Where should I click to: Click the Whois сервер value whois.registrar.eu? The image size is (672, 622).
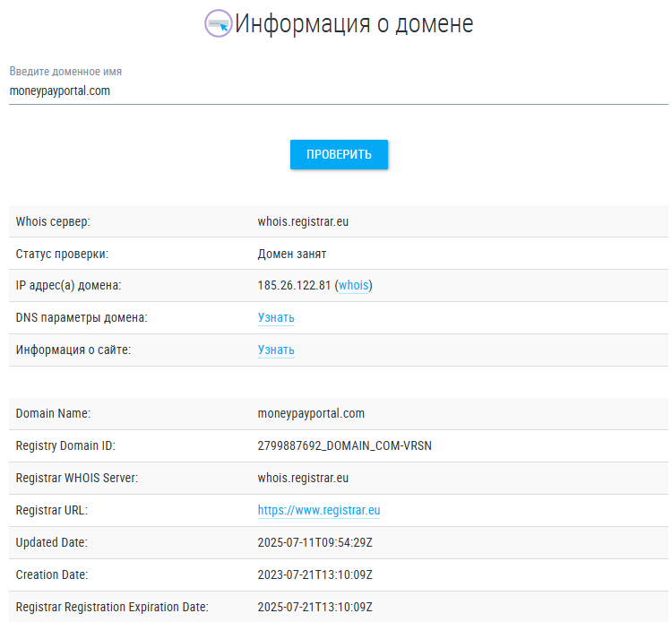(303, 221)
